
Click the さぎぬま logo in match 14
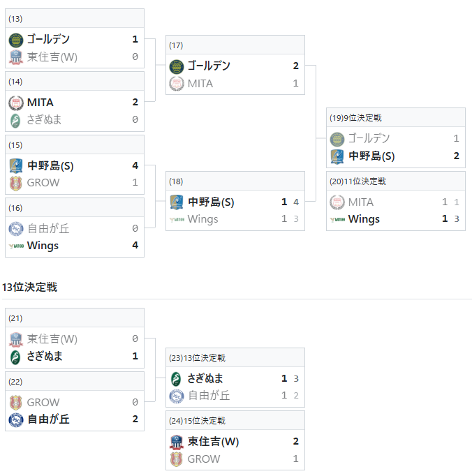click(15, 121)
